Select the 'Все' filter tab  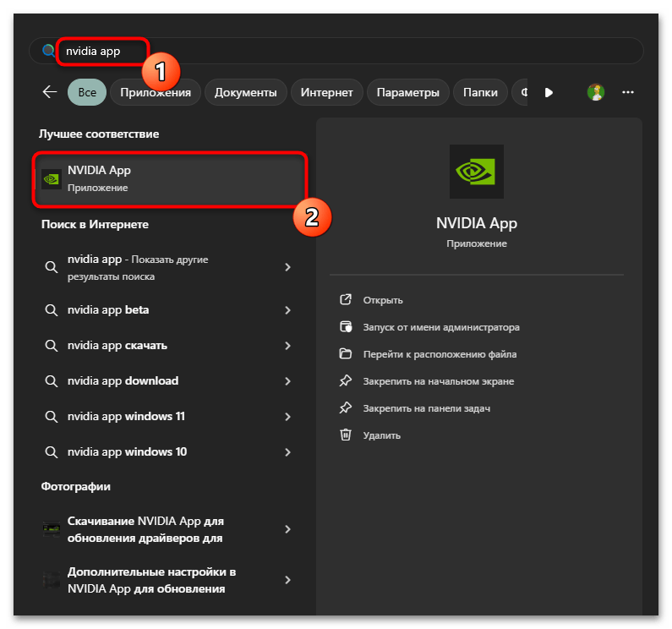(x=87, y=92)
